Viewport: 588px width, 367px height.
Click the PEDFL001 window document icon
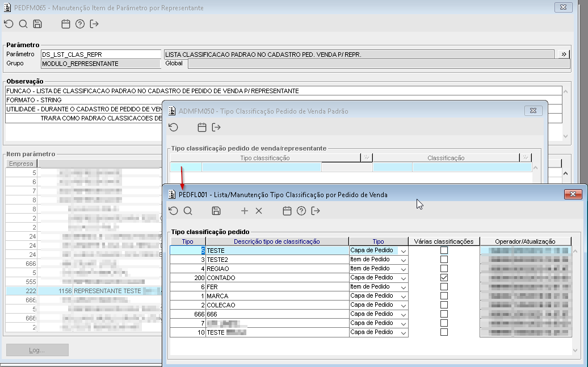172,194
